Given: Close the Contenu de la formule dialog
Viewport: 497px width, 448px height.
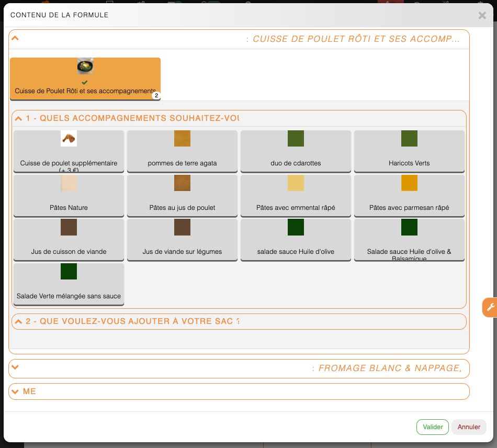Looking at the screenshot, I should 482,15.
